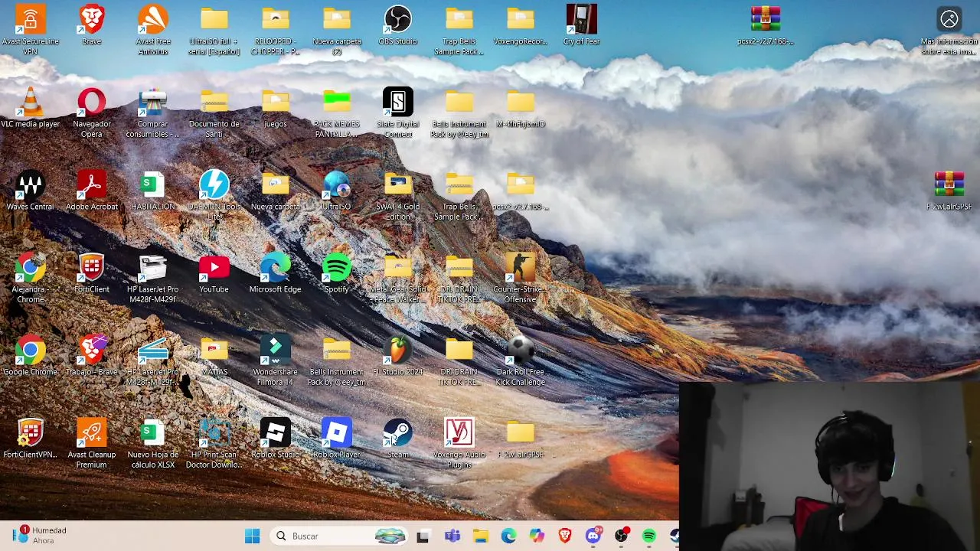
Task: Switch to Brave on the taskbar
Action: [x=565, y=536]
